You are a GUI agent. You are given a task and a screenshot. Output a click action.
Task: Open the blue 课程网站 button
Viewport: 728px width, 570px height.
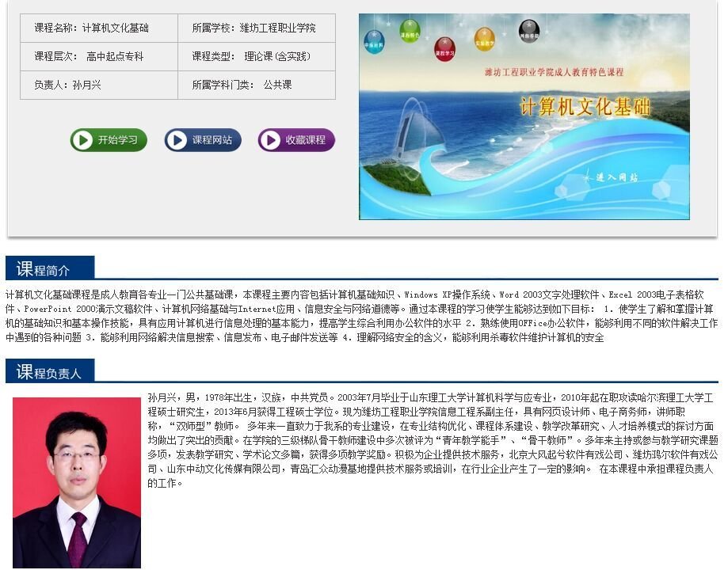(x=203, y=140)
